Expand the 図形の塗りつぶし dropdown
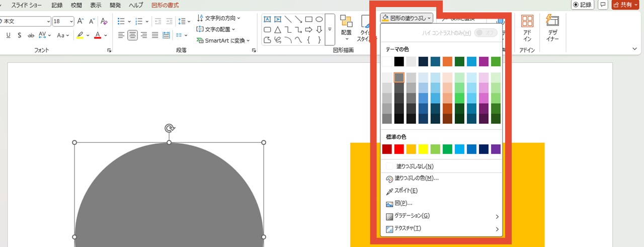Image resolution: width=644 pixels, height=247 pixels. click(407, 18)
